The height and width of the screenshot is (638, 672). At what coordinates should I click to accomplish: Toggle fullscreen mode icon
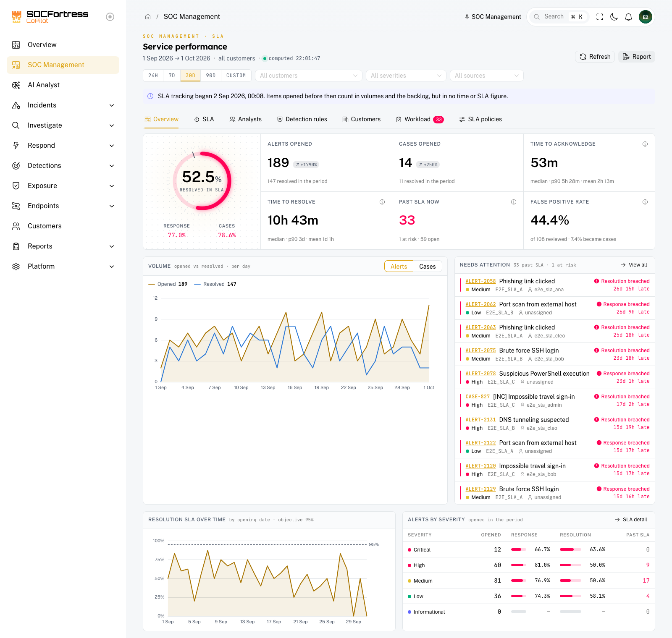click(x=600, y=17)
